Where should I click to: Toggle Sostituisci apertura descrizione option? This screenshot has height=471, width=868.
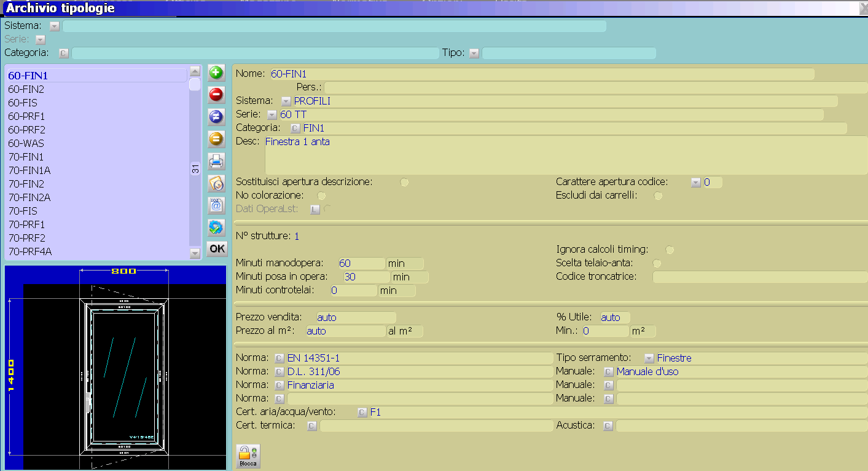coord(404,183)
